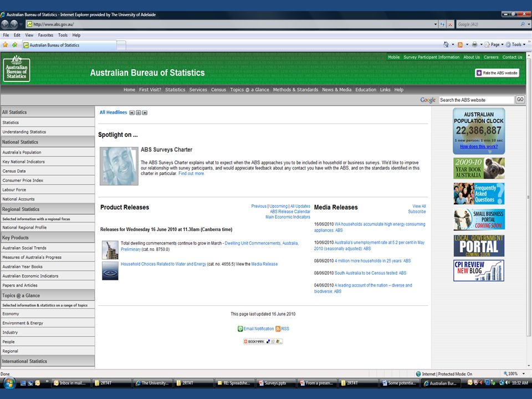532x399 pixels.
Task: Click the Bookmark share button
Action: point(263,341)
